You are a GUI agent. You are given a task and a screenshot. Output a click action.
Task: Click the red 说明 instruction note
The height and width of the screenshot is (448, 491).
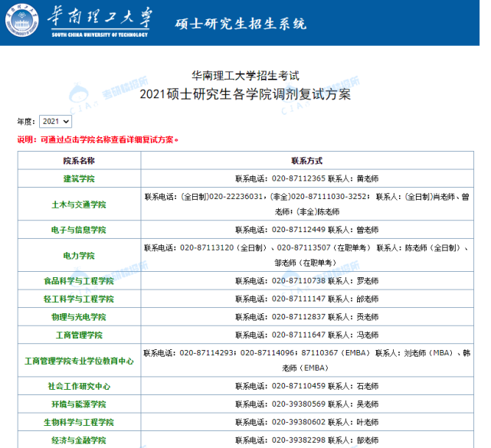(x=98, y=139)
